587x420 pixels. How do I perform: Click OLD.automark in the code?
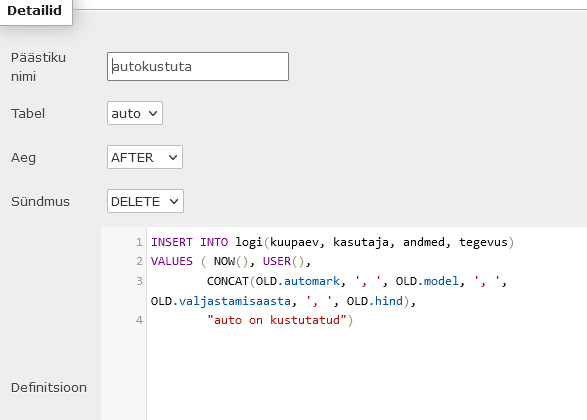tap(298, 281)
